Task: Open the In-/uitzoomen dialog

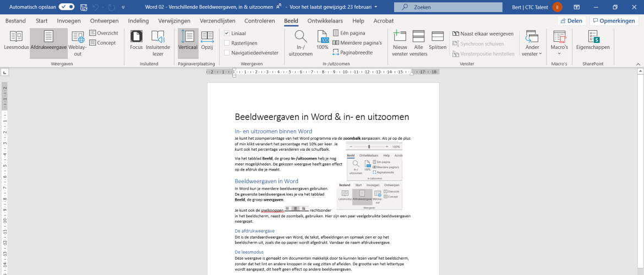Action: [301, 43]
